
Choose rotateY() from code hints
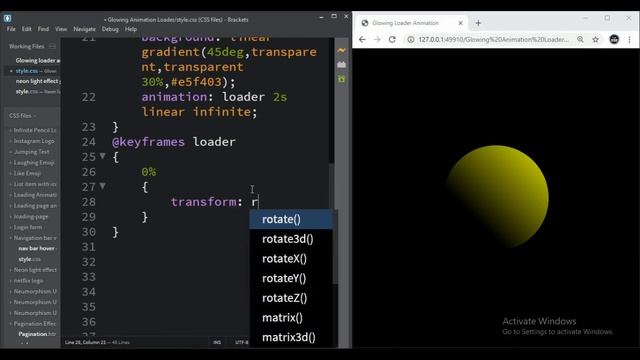(291, 278)
